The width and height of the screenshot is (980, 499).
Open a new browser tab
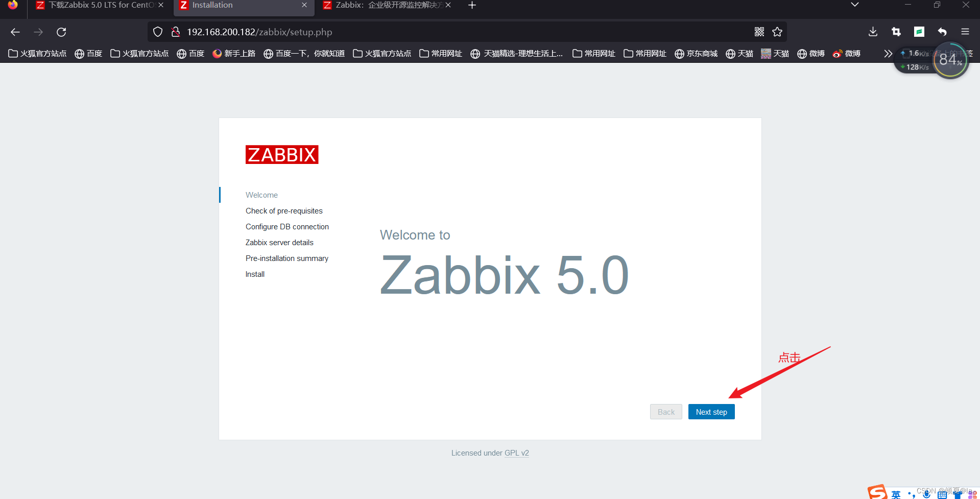[x=472, y=5]
